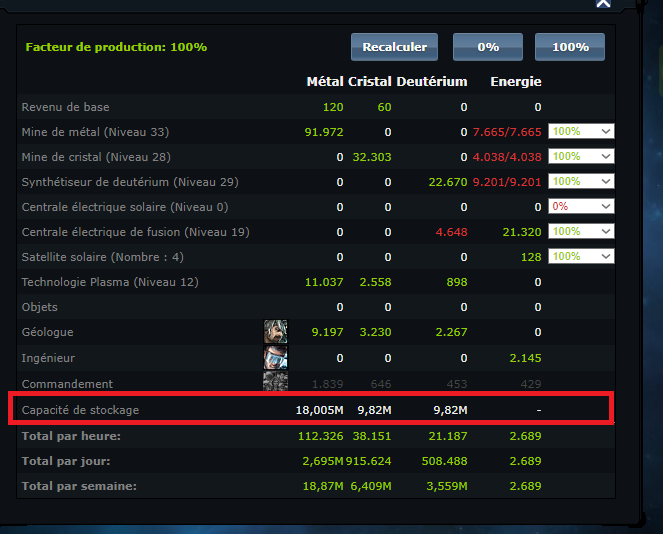Viewport: 663px width, 534px height.
Task: Click the Ingénieur officer portrait icon
Action: coord(275,357)
